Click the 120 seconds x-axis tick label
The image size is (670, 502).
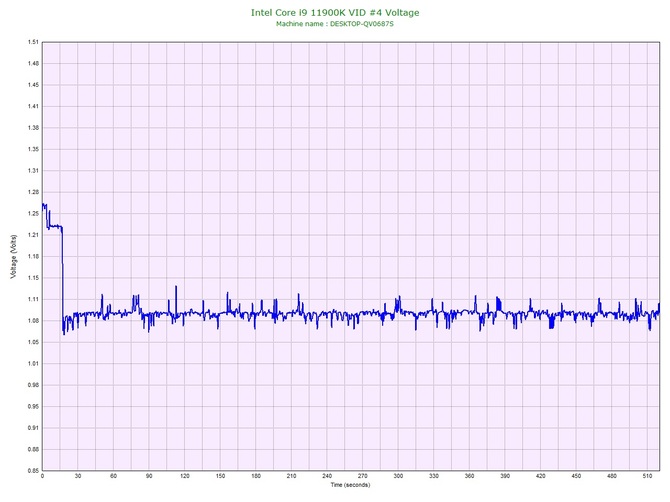coord(185,476)
